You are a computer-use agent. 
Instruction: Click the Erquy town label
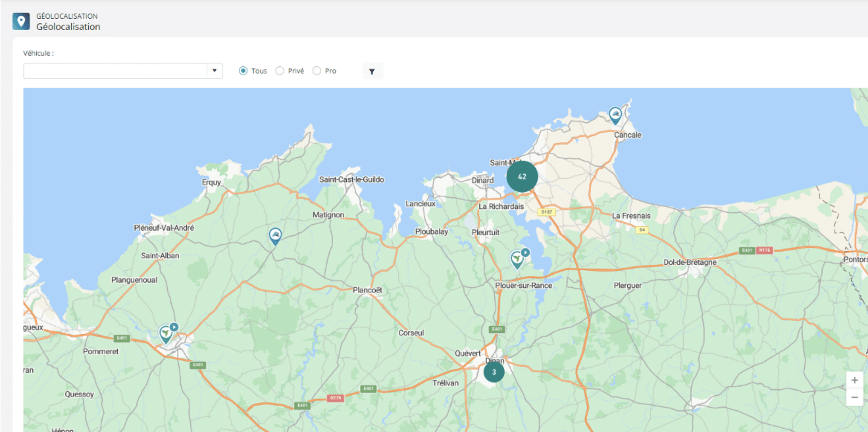[x=211, y=182]
